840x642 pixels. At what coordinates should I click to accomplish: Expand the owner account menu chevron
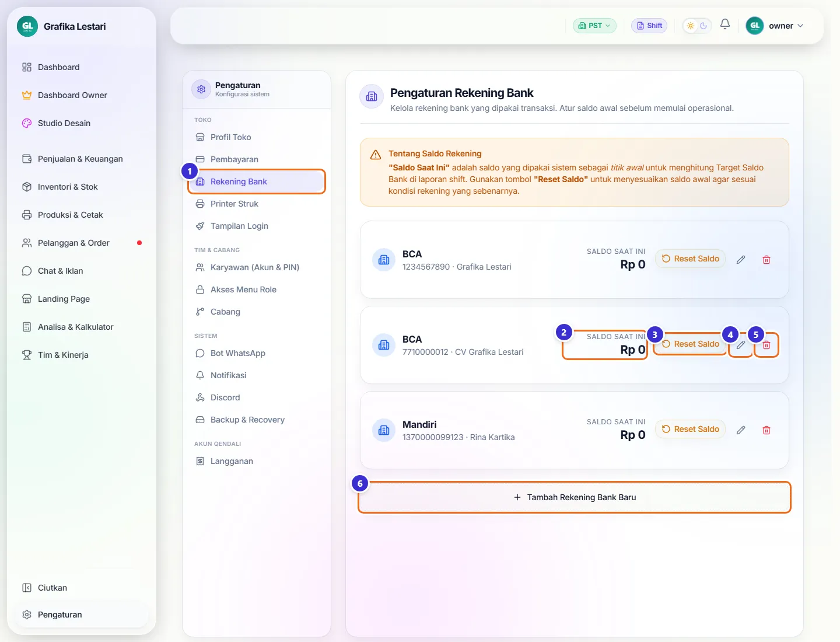coord(800,26)
